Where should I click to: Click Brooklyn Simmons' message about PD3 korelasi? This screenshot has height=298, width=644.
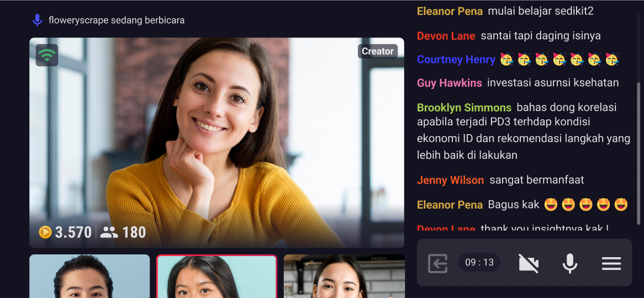524,131
